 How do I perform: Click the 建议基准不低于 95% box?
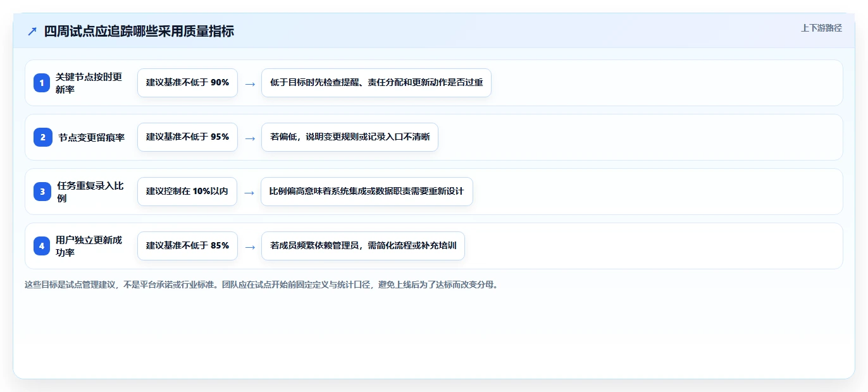click(x=187, y=137)
